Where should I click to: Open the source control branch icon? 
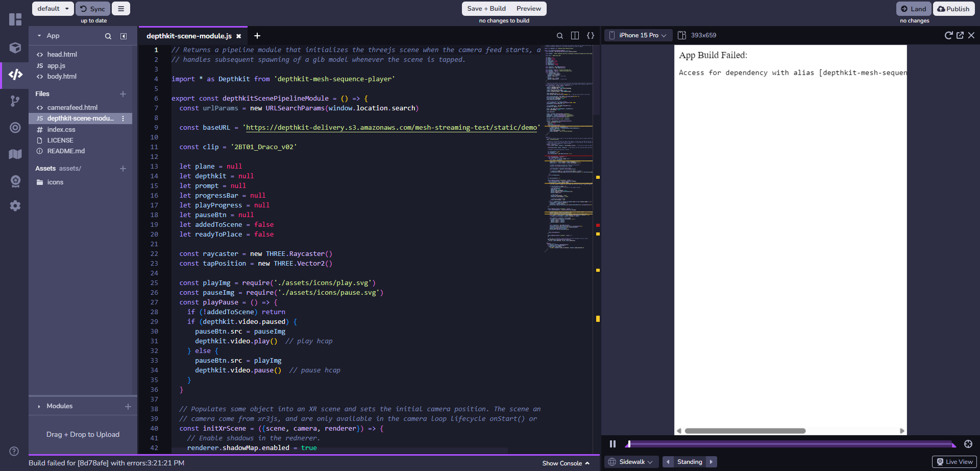[15, 101]
